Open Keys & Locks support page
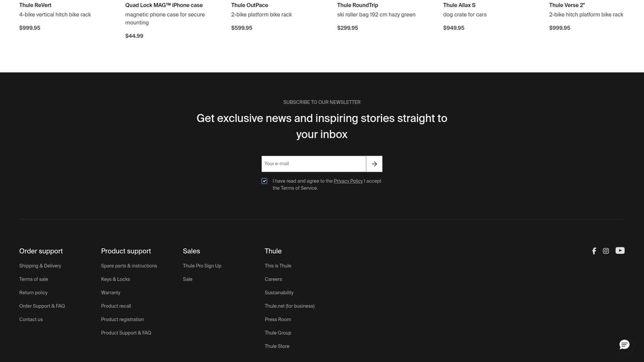Screen dimensions: 644x362 [115, 279]
